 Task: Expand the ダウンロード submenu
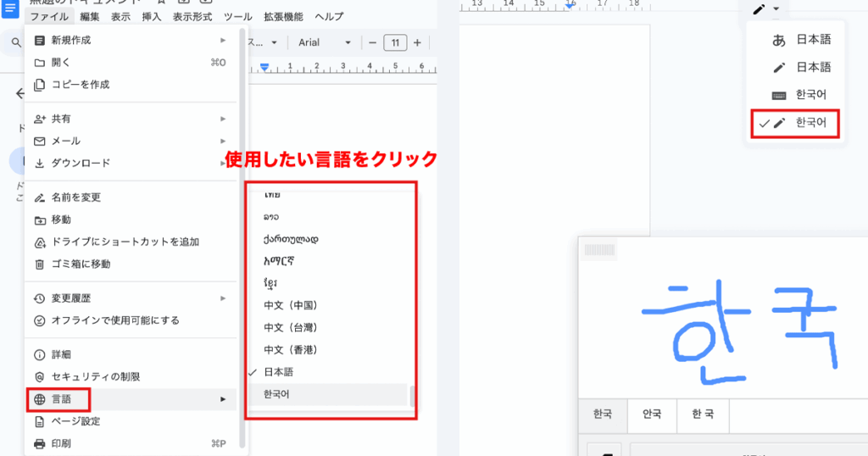131,164
